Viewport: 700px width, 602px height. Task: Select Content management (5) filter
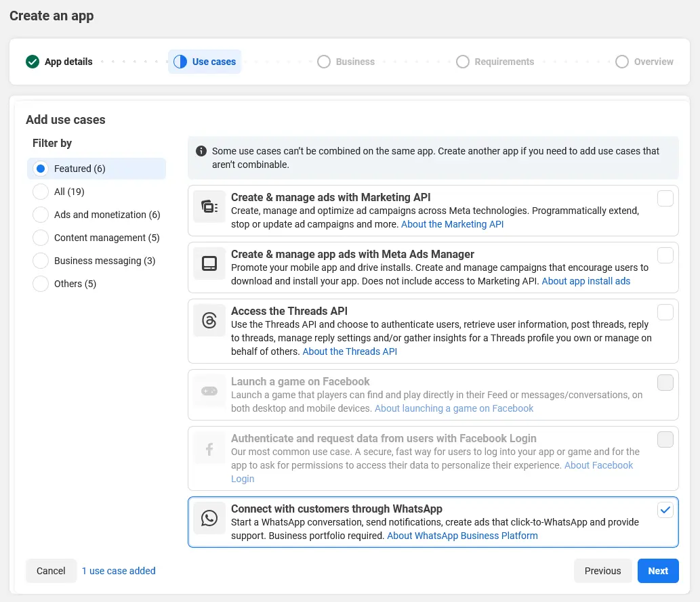(96, 238)
